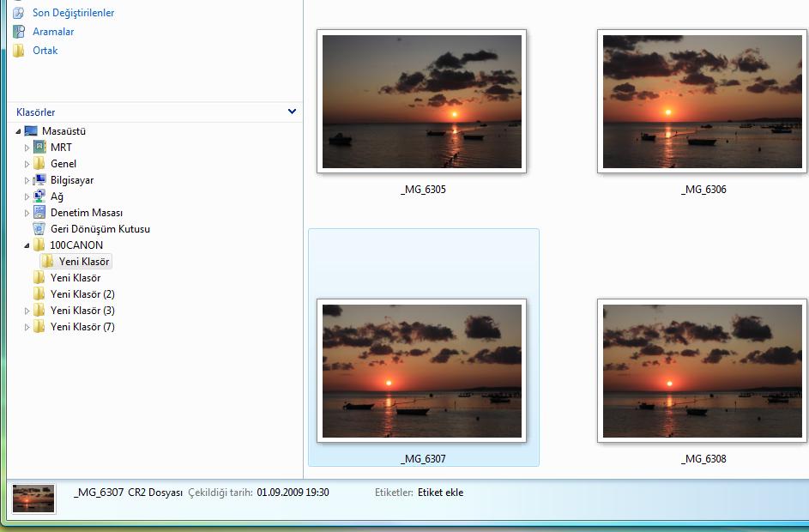Click the _MG_6307 name in details pane
The height and width of the screenshot is (532, 809).
click(x=99, y=493)
